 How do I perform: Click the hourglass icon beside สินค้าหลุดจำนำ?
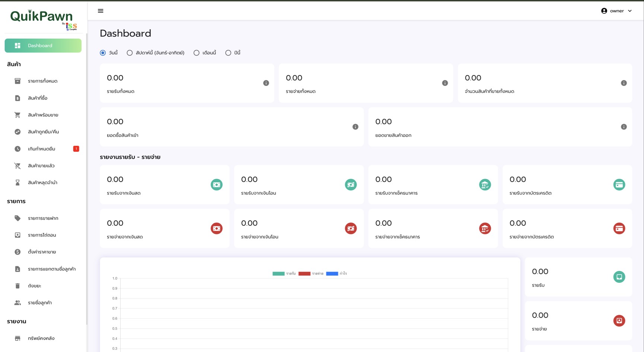point(17,183)
